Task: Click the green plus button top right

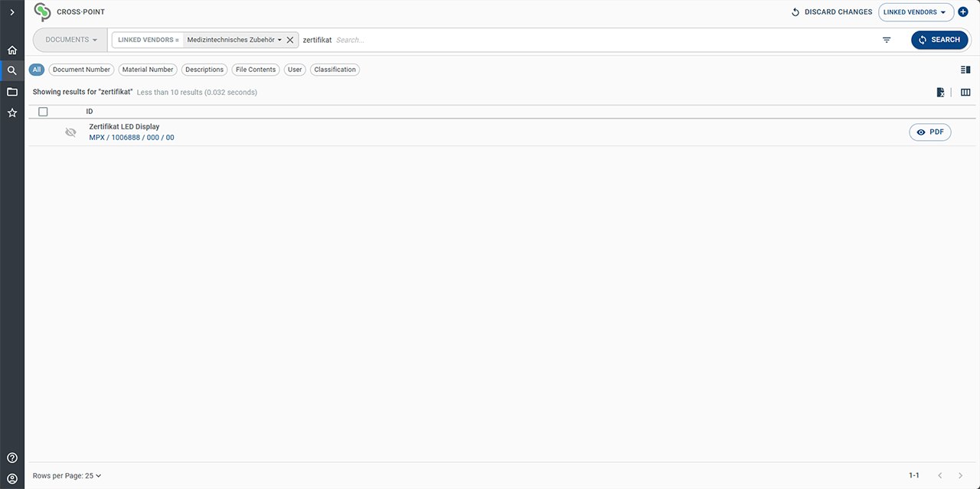Action: tap(963, 11)
